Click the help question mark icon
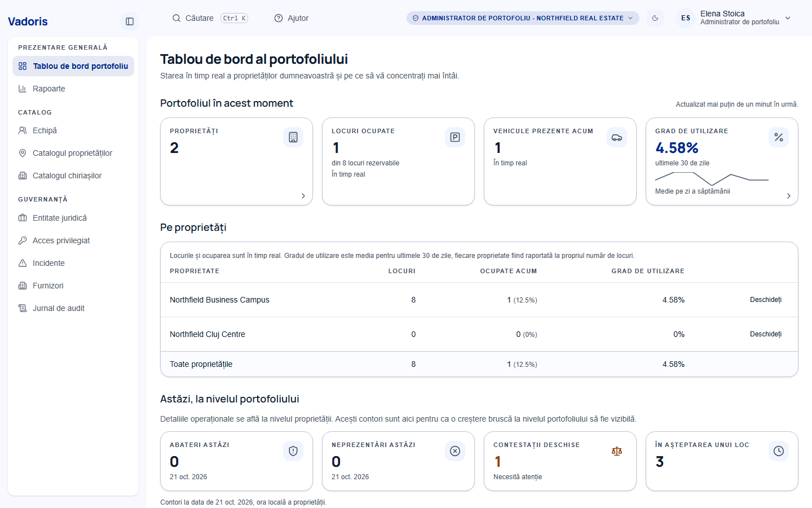The width and height of the screenshot is (812, 508). [x=279, y=18]
